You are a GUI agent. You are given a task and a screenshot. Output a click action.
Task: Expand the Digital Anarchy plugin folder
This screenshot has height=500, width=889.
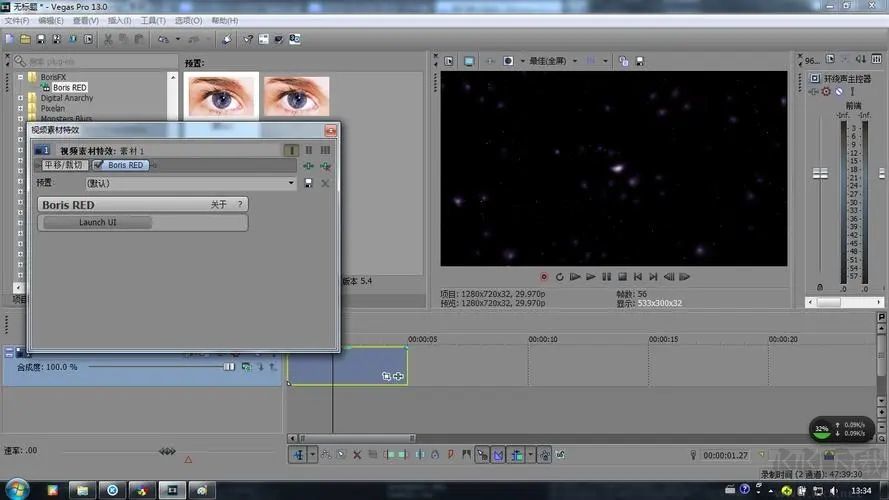[x=21, y=98]
